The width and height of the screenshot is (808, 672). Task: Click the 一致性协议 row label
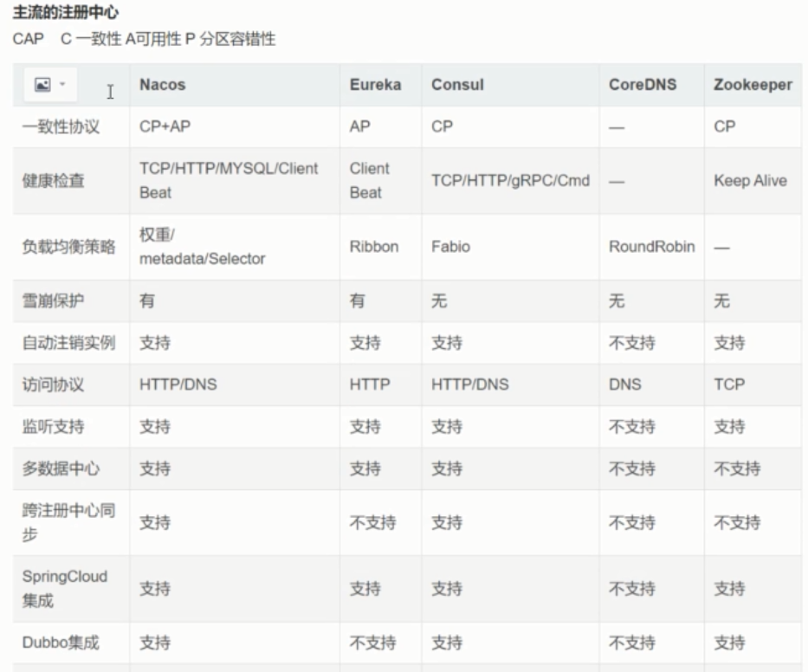[x=61, y=126]
